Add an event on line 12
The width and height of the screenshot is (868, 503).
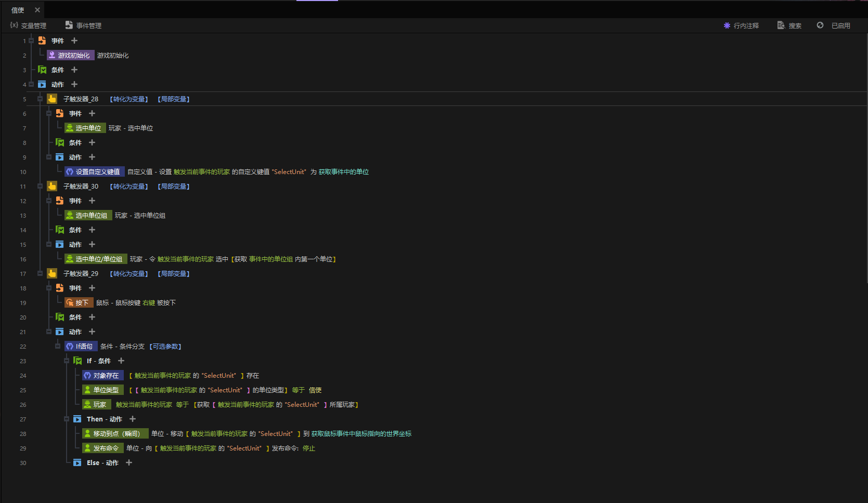92,201
